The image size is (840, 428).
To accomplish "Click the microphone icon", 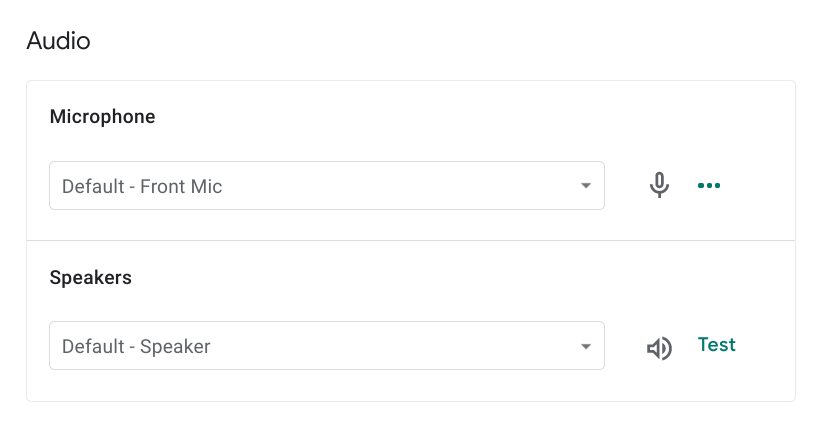I will [659, 186].
